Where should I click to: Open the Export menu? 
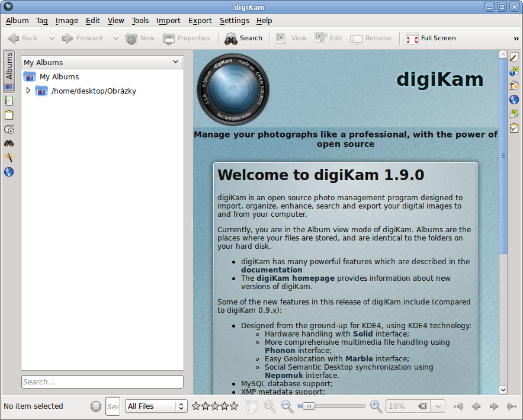click(200, 20)
